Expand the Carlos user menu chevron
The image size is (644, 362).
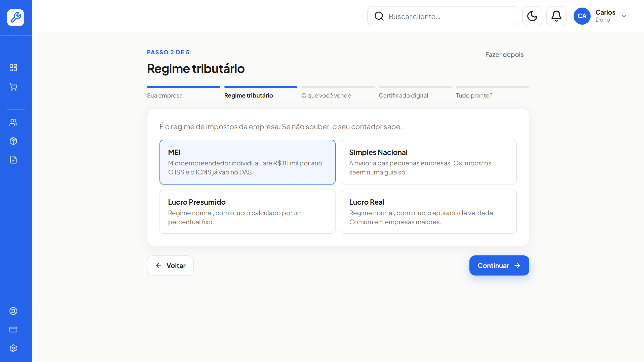pos(624,16)
